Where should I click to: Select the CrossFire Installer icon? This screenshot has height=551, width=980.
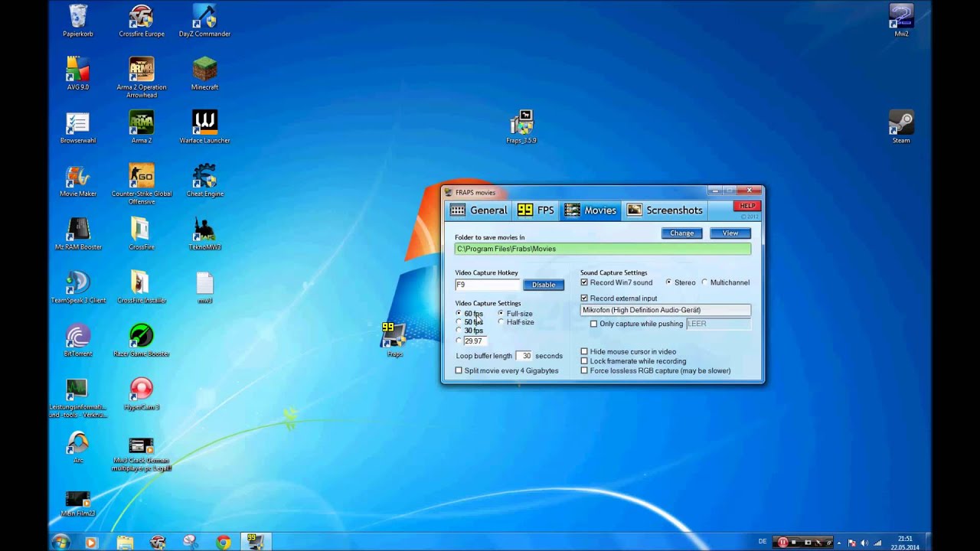click(x=142, y=289)
